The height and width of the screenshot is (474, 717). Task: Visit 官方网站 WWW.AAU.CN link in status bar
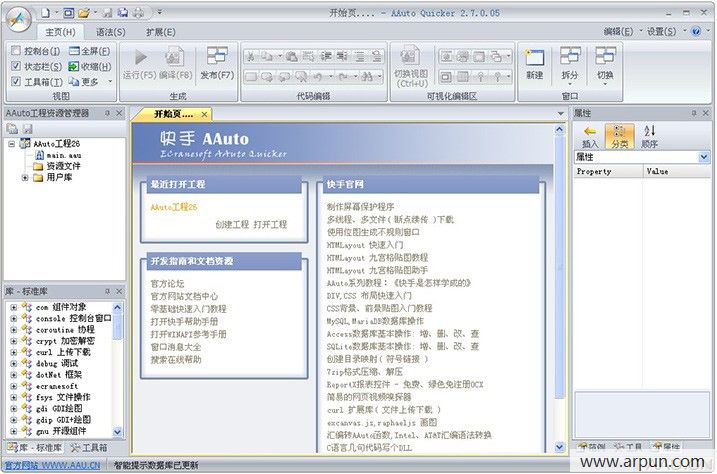click(52, 465)
